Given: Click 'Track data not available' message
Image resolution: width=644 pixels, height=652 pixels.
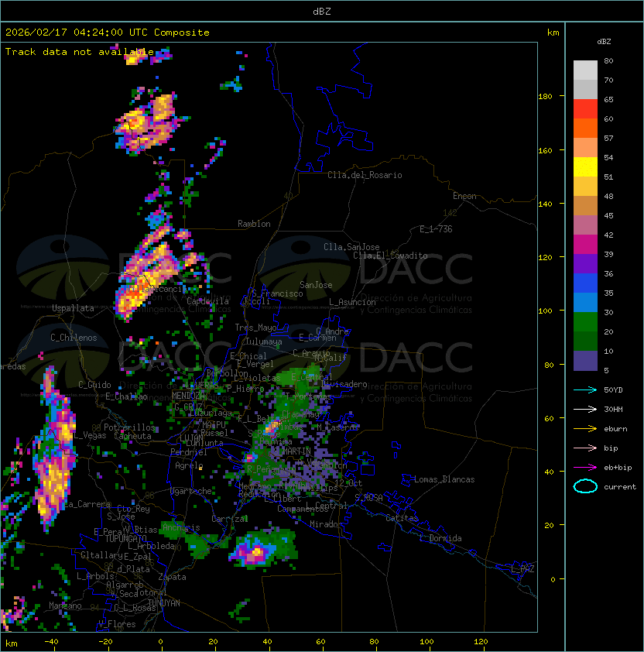Looking at the screenshot, I should tap(80, 52).
